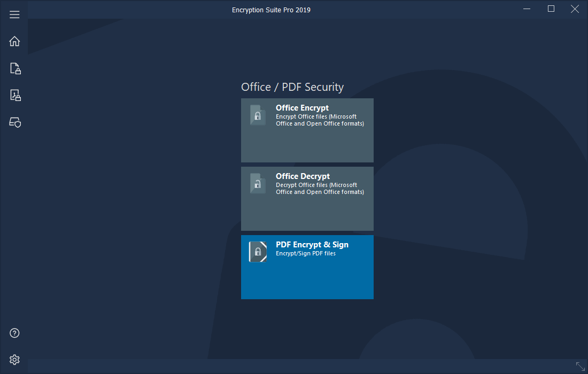This screenshot has width=588, height=374.
Task: Click the Office Decrypt unlocked-file icon
Action: tap(258, 183)
